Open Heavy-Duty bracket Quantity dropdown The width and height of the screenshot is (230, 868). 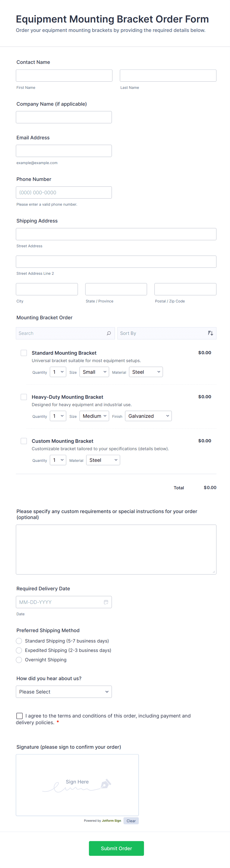click(58, 416)
